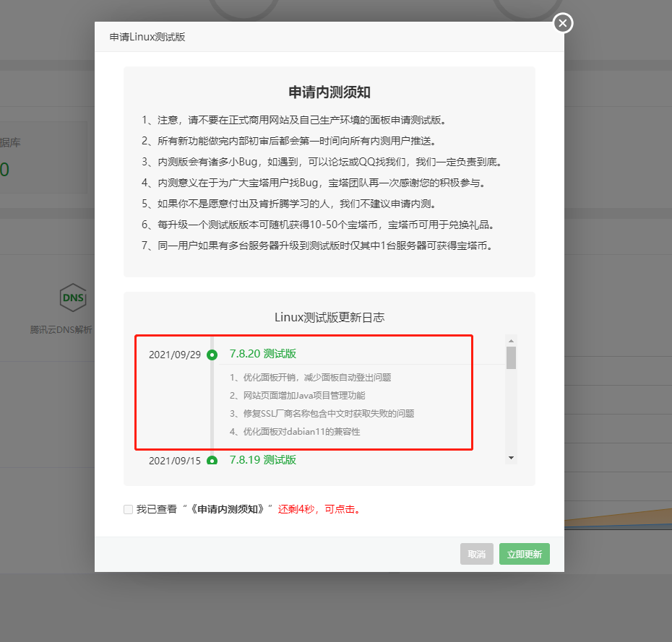Click the changelog scrollbar thumb

[511, 357]
